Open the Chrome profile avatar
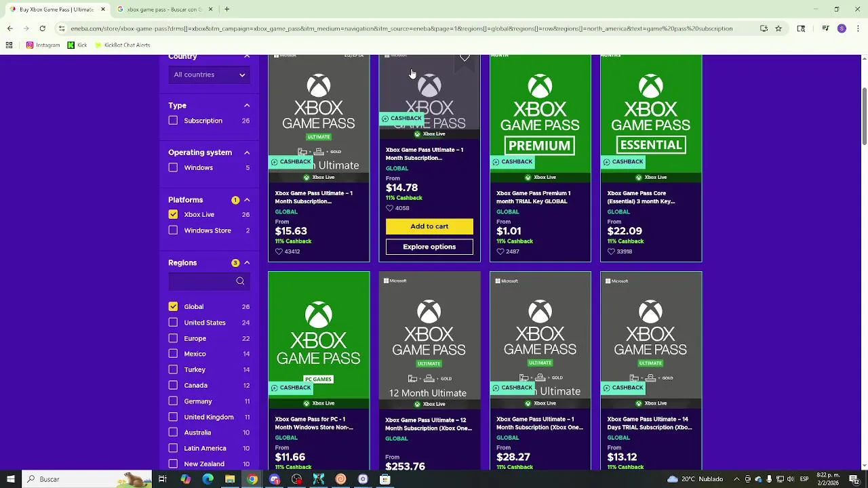The image size is (868, 488). click(842, 28)
